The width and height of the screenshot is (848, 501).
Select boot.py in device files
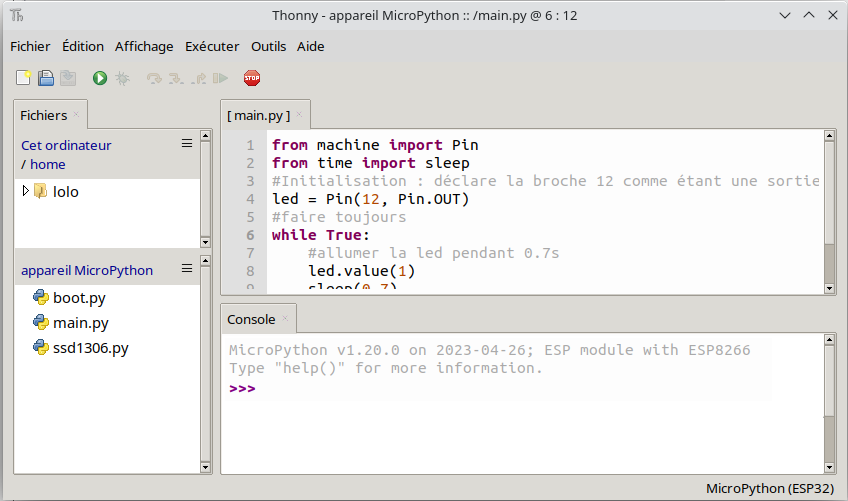(79, 298)
